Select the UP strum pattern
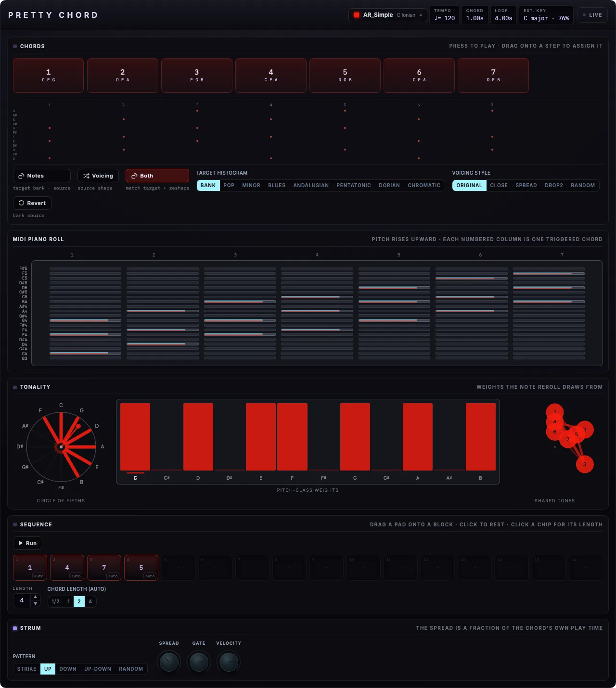The image size is (616, 688). tap(48, 669)
